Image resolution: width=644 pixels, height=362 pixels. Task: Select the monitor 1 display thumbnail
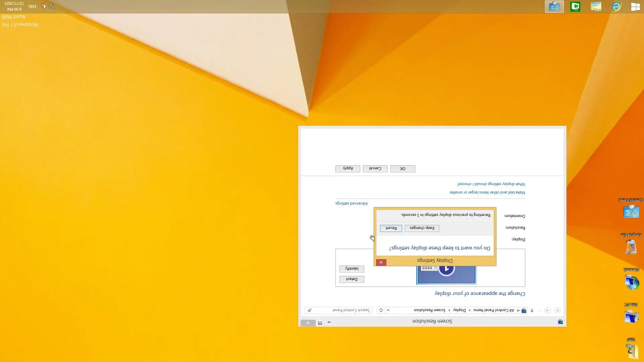[446, 275]
